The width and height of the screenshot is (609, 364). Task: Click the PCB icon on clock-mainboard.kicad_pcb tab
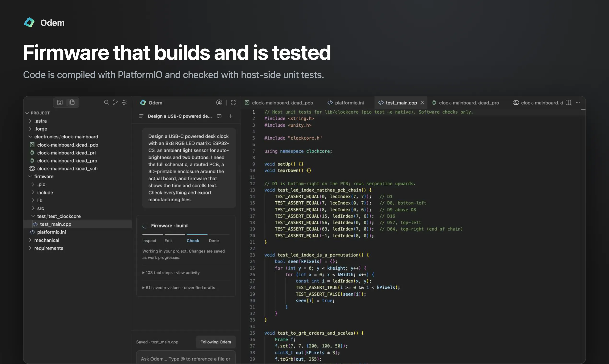point(247,103)
